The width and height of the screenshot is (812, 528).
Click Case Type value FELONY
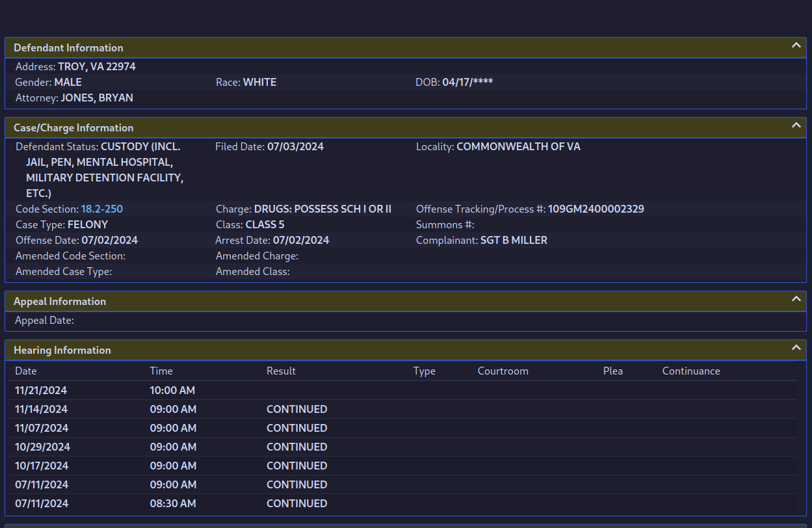click(88, 224)
